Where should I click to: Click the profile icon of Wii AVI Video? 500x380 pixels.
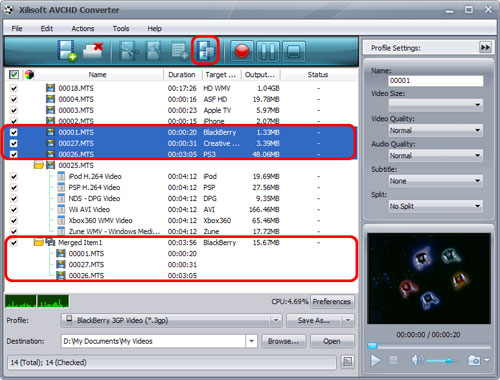61,209
